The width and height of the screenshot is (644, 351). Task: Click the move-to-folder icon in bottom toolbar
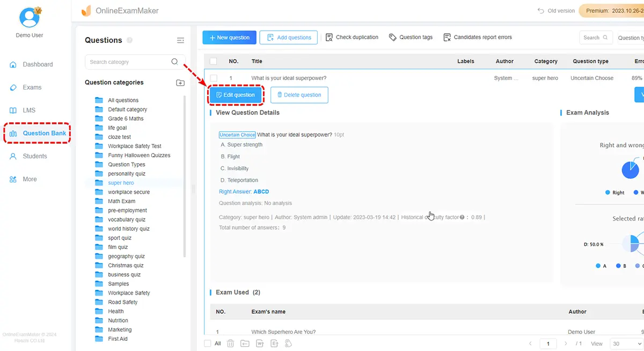pos(245,343)
